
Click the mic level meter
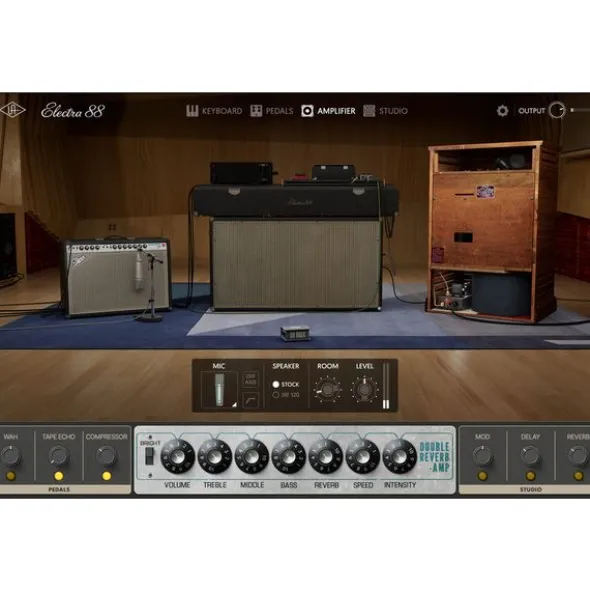pos(386,386)
